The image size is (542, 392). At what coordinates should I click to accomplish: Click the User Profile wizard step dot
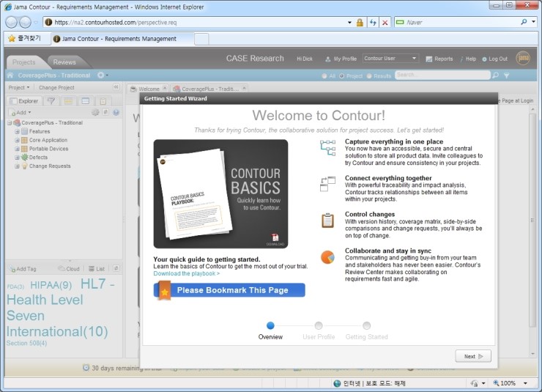click(x=318, y=325)
